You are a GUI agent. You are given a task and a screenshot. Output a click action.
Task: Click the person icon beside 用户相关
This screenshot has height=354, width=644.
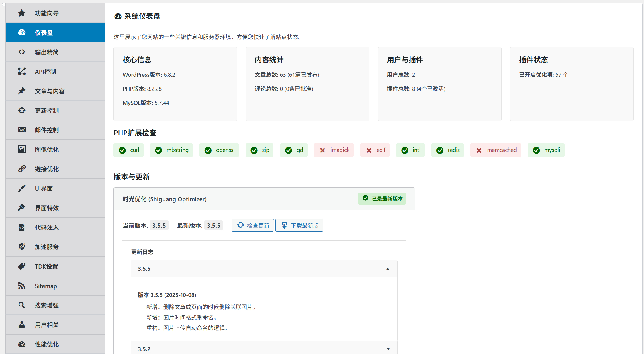coord(22,325)
